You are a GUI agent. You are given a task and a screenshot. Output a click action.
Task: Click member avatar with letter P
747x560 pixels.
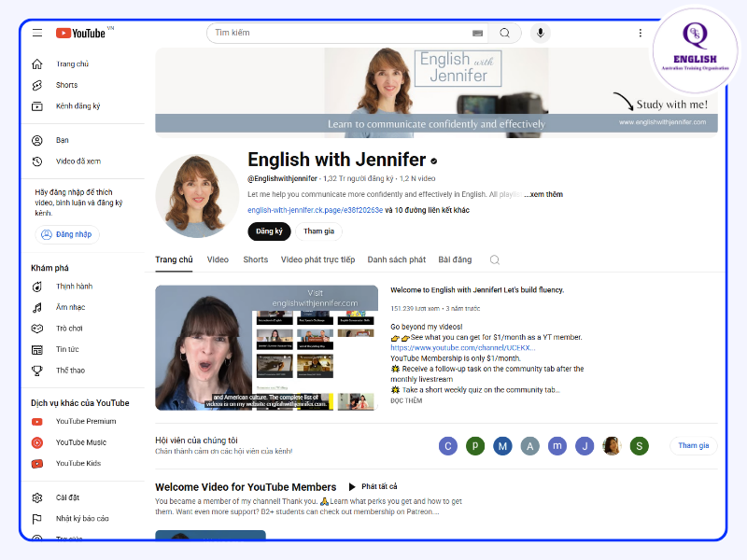tap(475, 446)
